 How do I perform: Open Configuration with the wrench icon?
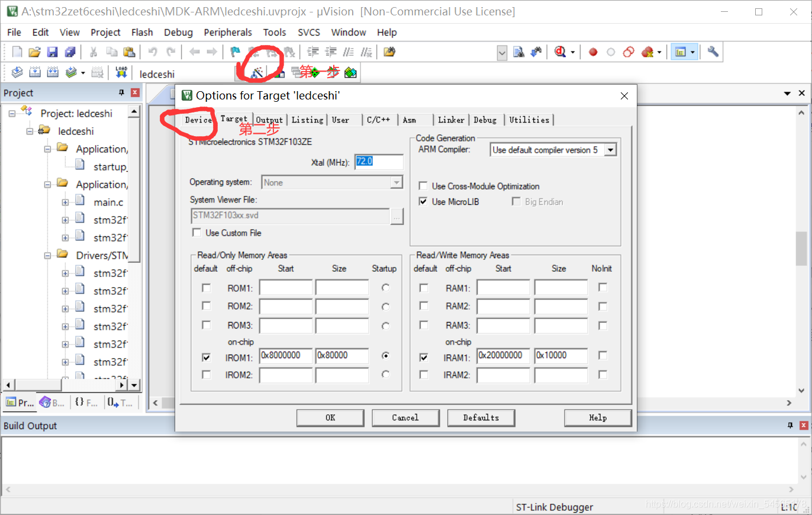tap(713, 51)
